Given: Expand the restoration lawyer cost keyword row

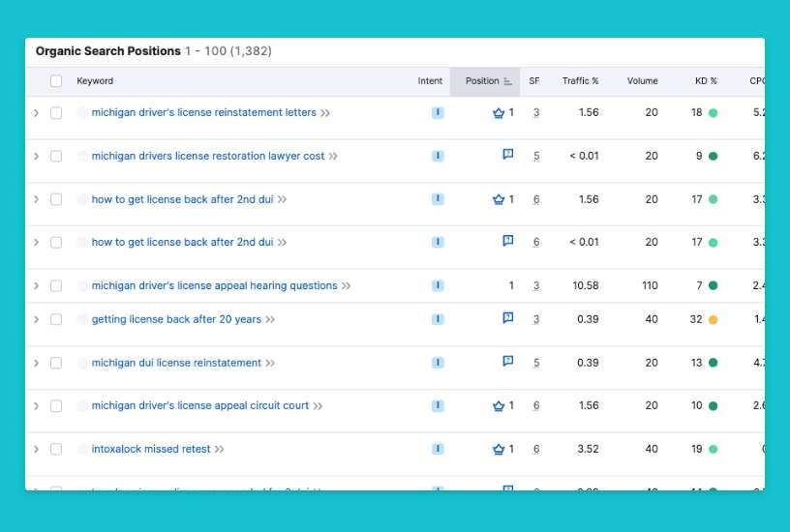Looking at the screenshot, I should [36, 156].
